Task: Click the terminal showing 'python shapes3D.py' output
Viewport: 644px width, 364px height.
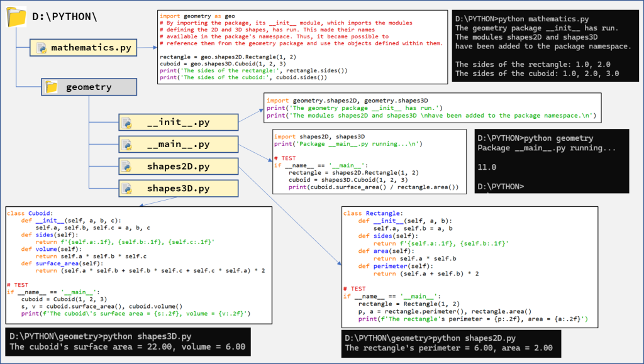Action: (128, 341)
